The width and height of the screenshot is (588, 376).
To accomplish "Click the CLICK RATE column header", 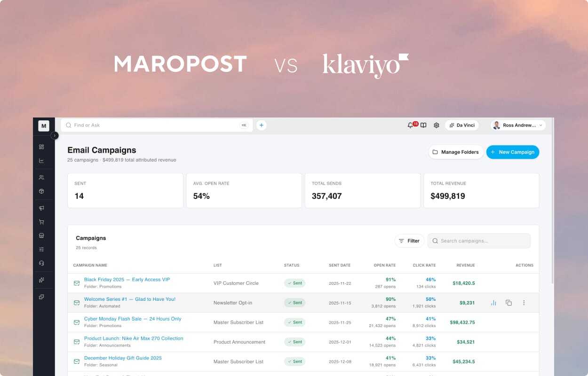I will coord(424,265).
